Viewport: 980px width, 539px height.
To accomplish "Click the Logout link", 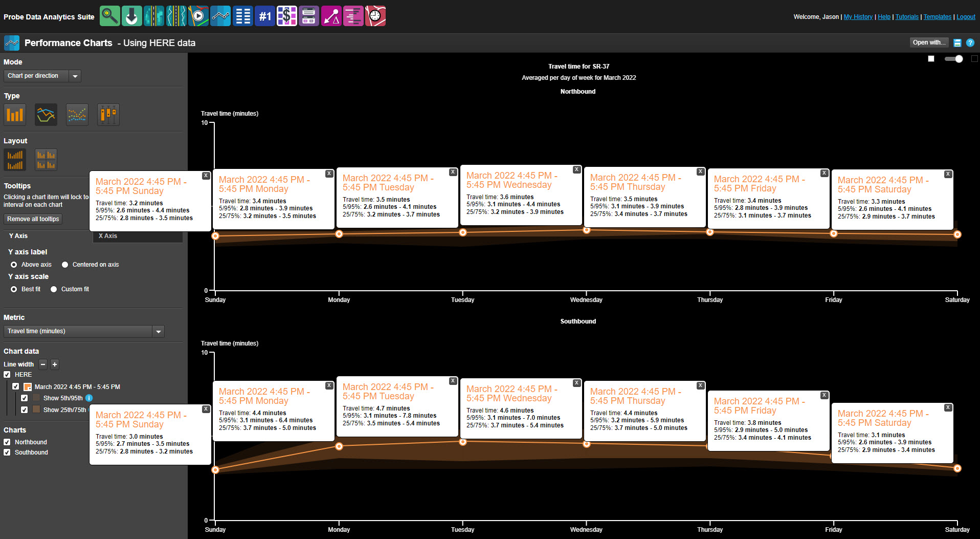I will pos(966,17).
